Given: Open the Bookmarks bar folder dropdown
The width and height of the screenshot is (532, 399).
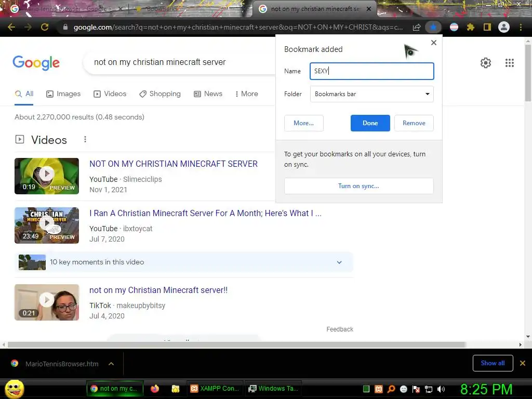Looking at the screenshot, I should point(372,94).
